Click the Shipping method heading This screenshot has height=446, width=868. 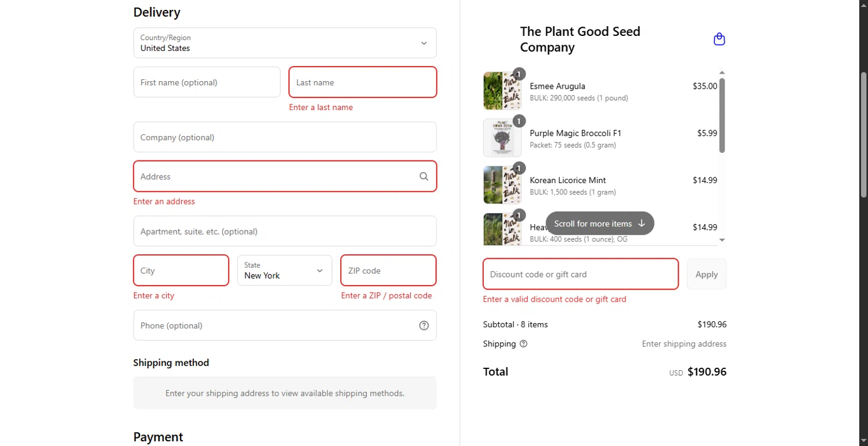(171, 363)
